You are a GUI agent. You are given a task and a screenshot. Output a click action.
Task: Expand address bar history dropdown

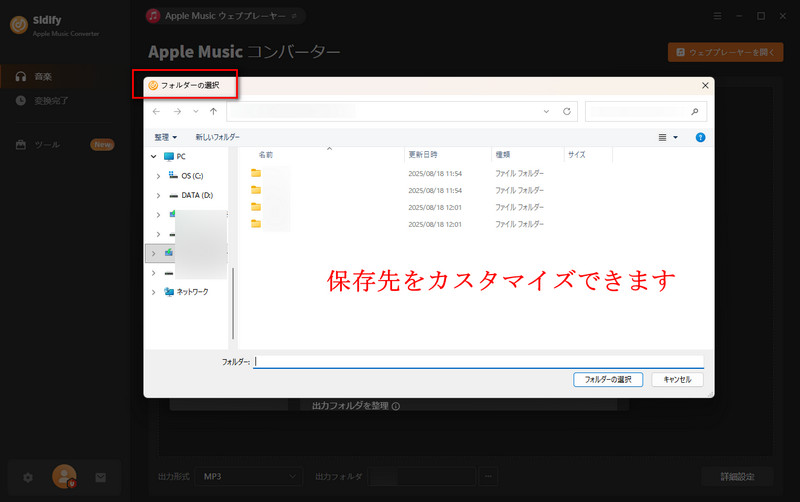click(546, 112)
